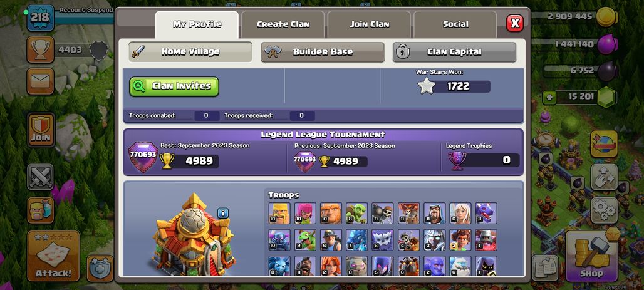The height and width of the screenshot is (290, 644).
Task: Open the mailbox envelope icon
Action: pyautogui.click(x=41, y=81)
